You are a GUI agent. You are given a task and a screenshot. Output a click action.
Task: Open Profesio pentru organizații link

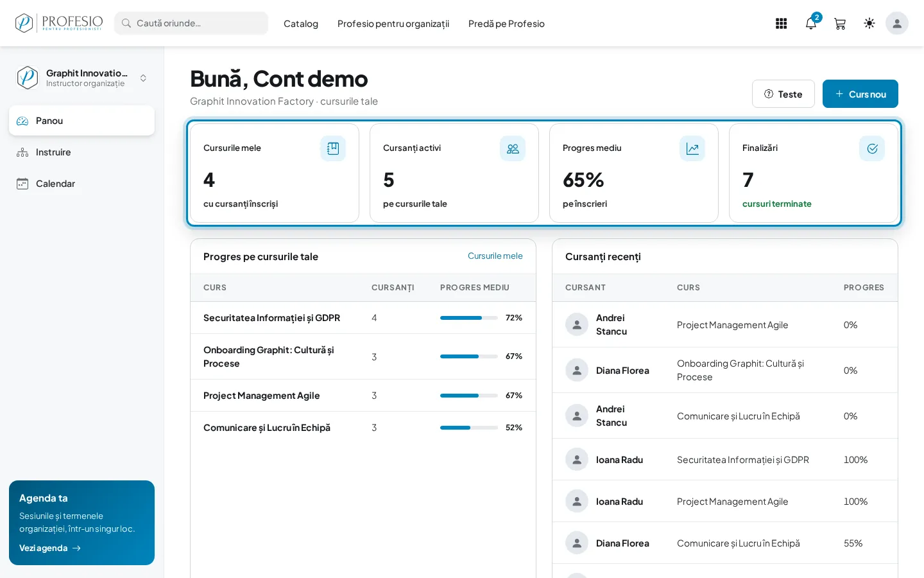[393, 24]
